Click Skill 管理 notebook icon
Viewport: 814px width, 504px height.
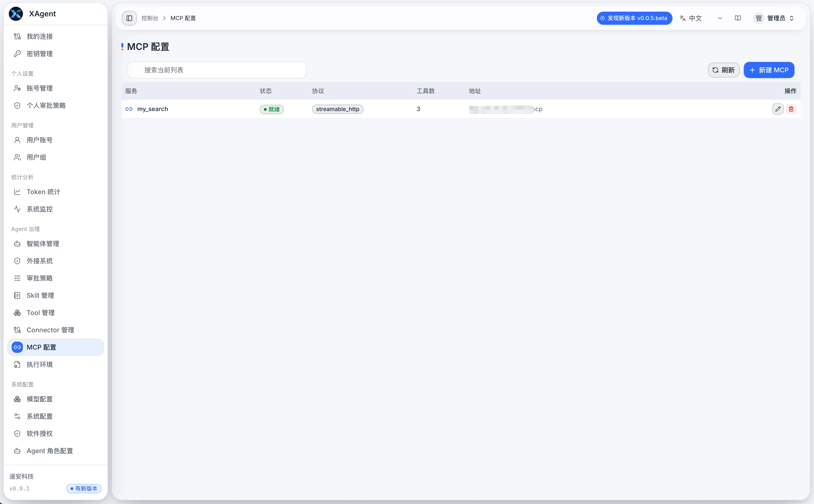tap(17, 295)
